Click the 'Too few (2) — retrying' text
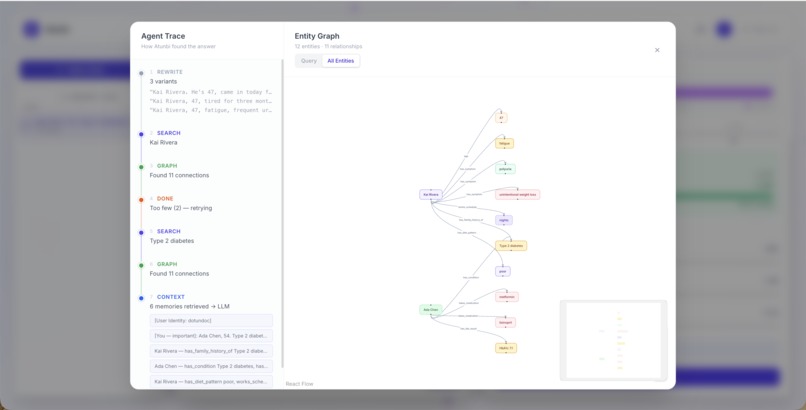 [181, 208]
